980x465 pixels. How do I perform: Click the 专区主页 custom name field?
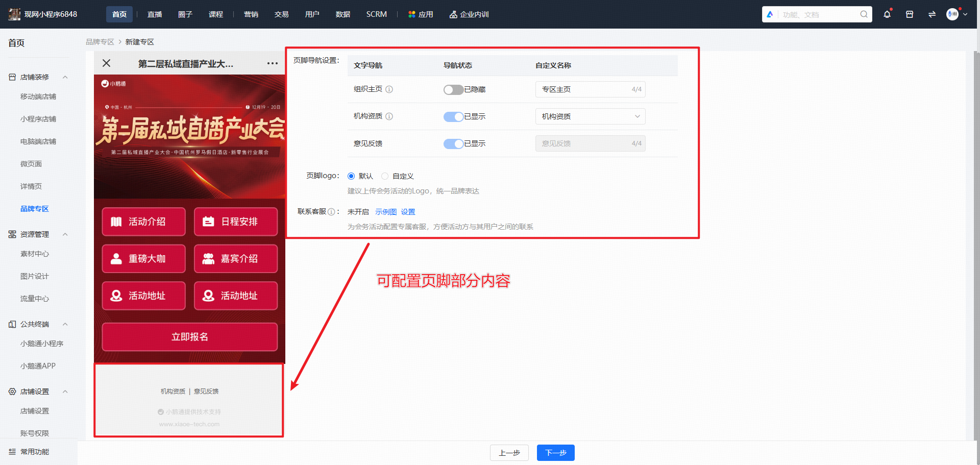[591, 89]
